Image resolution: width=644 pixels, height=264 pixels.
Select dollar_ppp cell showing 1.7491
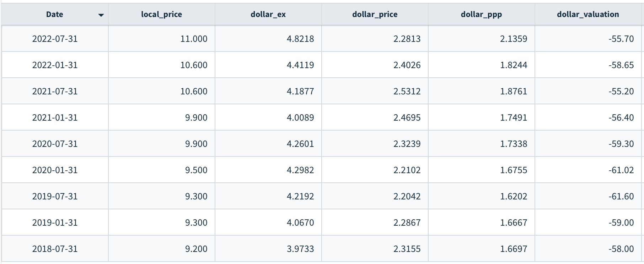[514, 117]
